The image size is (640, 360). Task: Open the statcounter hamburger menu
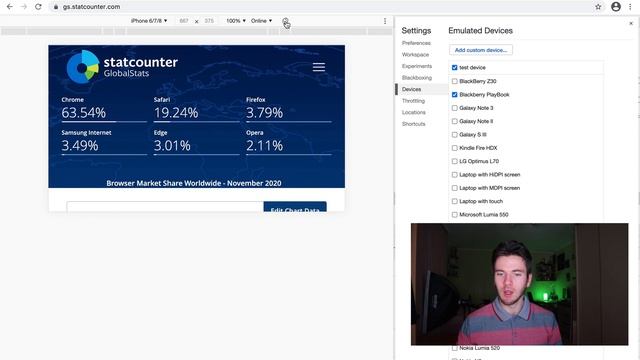(319, 67)
